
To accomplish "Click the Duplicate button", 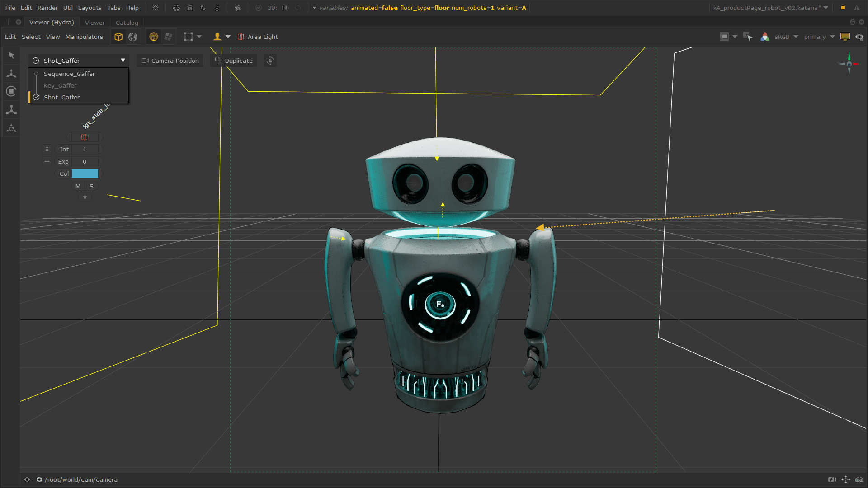I will click(234, 61).
